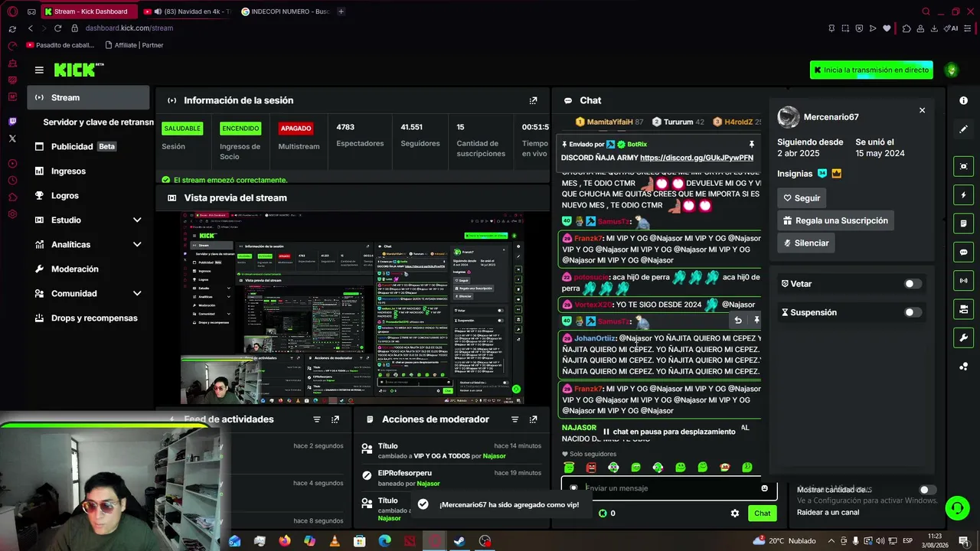Open Twitch icon in Opera sidebar
The height and width of the screenshot is (551, 980).
[x=12, y=121]
